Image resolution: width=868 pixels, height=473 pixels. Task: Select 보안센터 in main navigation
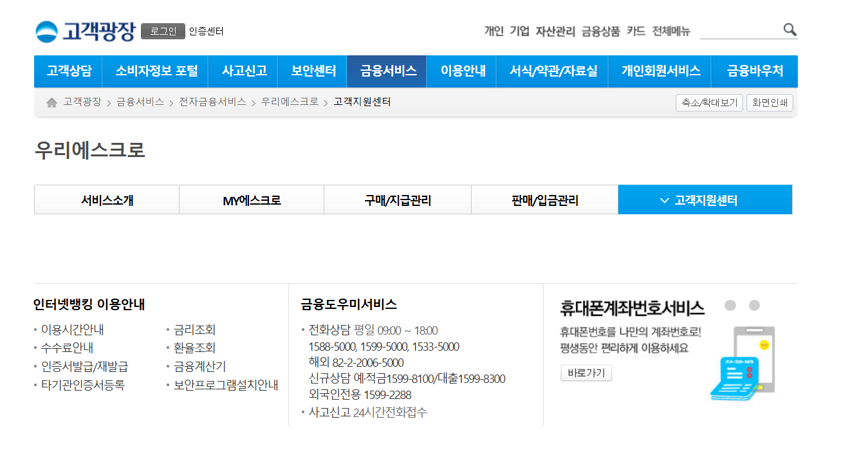tap(313, 71)
